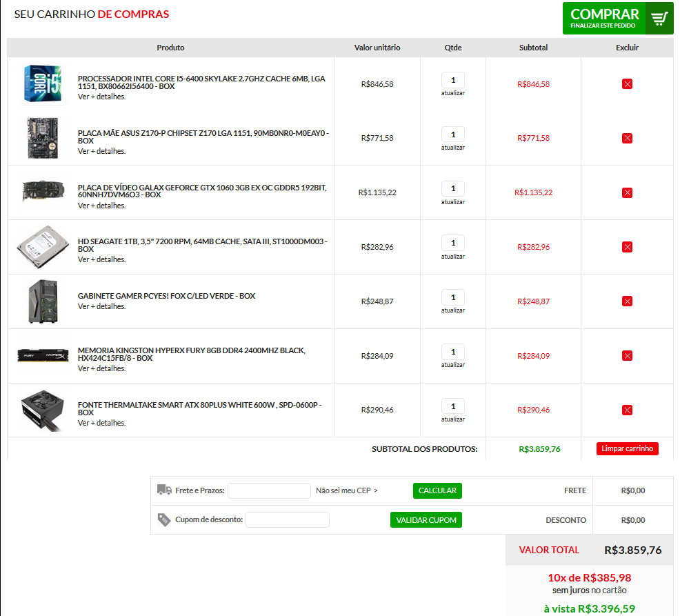Click atualizar under the Intel processor quantity
This screenshot has width=680, height=616.
[x=452, y=93]
